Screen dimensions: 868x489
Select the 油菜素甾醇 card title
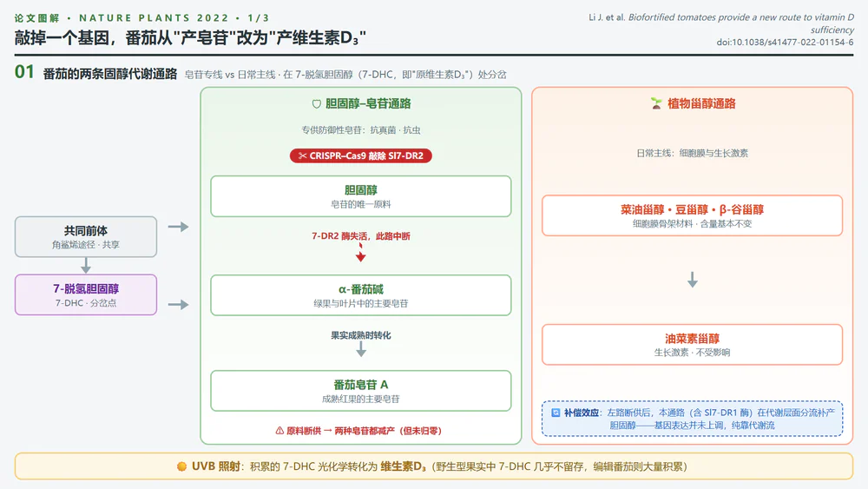point(693,339)
